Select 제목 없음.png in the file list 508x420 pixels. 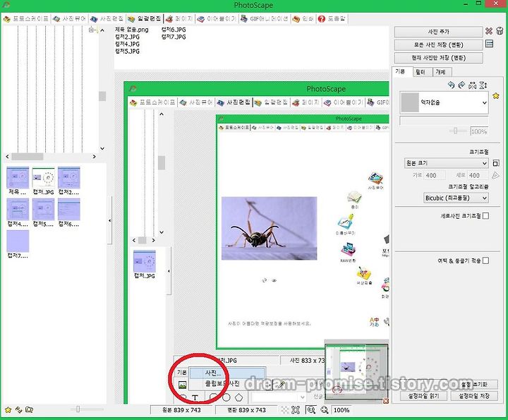(131, 30)
